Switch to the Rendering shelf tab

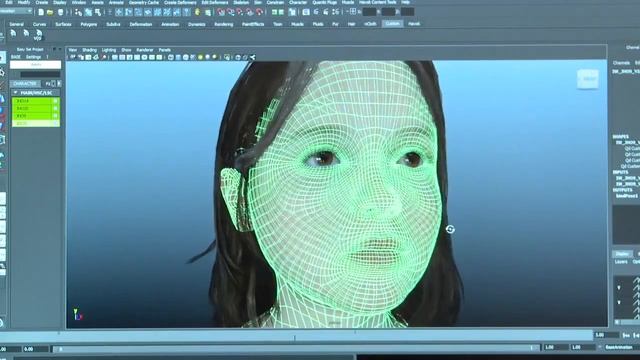[x=224, y=24]
